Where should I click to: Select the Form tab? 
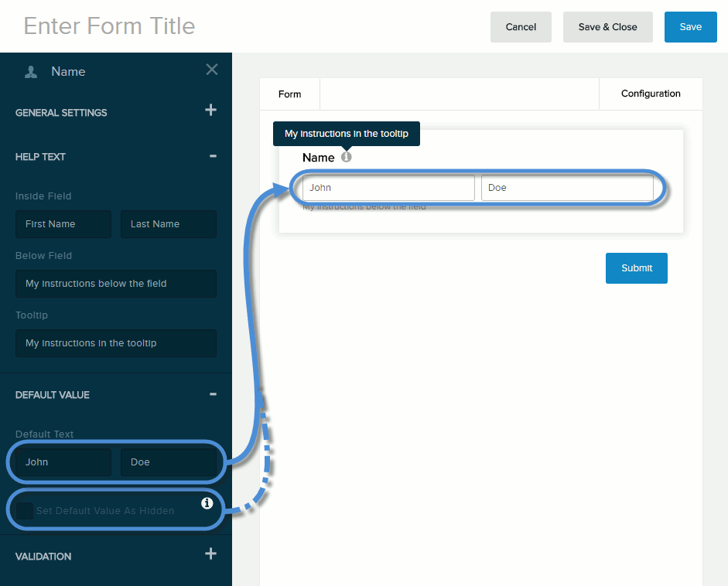[x=289, y=94]
